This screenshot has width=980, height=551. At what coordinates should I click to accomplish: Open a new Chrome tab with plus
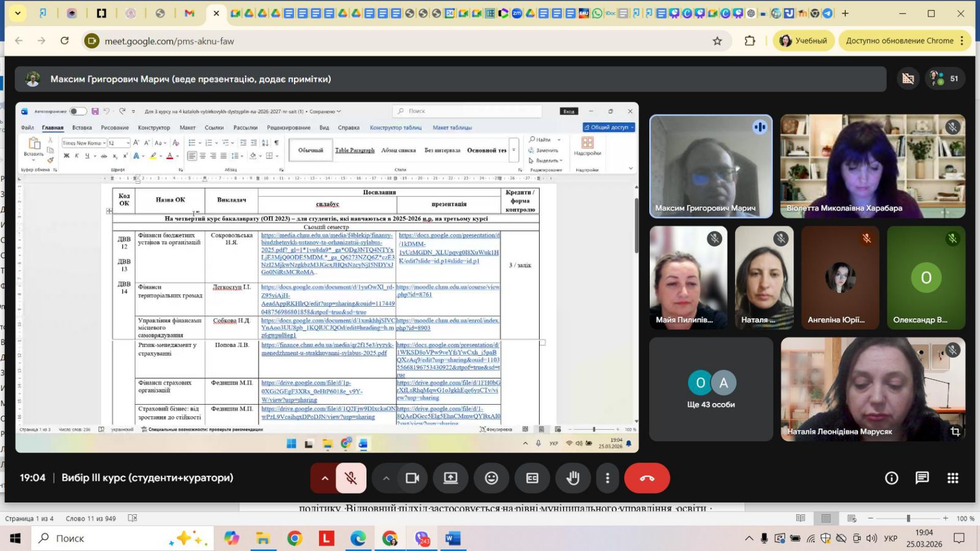845,13
